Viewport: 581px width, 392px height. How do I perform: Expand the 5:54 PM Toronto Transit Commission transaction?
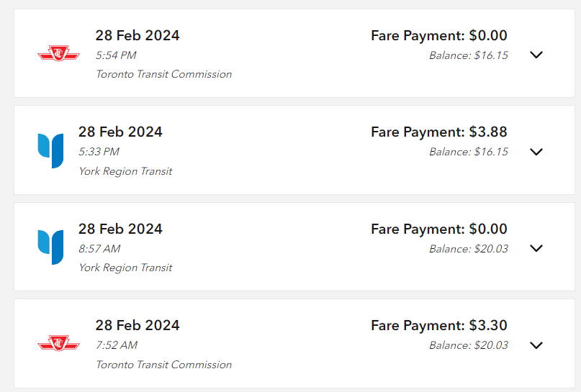[x=536, y=55]
